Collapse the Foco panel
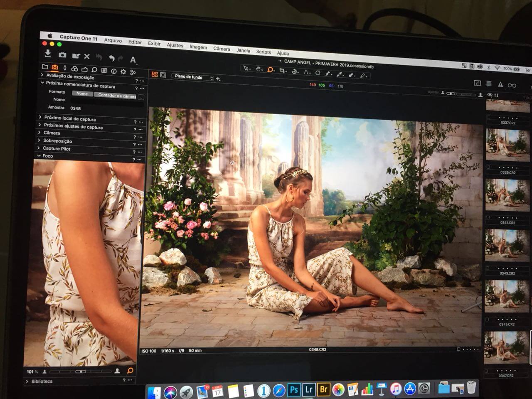The image size is (532, 399). pyautogui.click(x=39, y=155)
